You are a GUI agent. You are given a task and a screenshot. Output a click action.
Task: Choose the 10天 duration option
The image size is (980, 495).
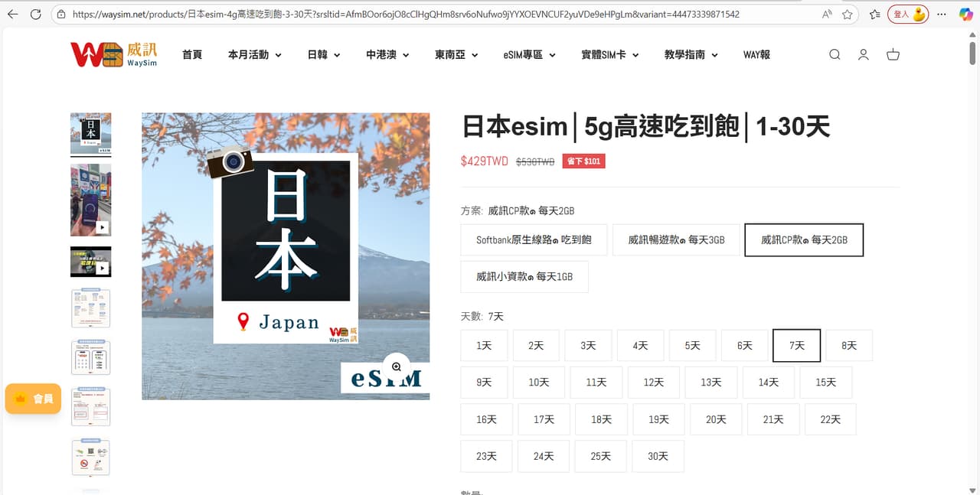point(539,382)
